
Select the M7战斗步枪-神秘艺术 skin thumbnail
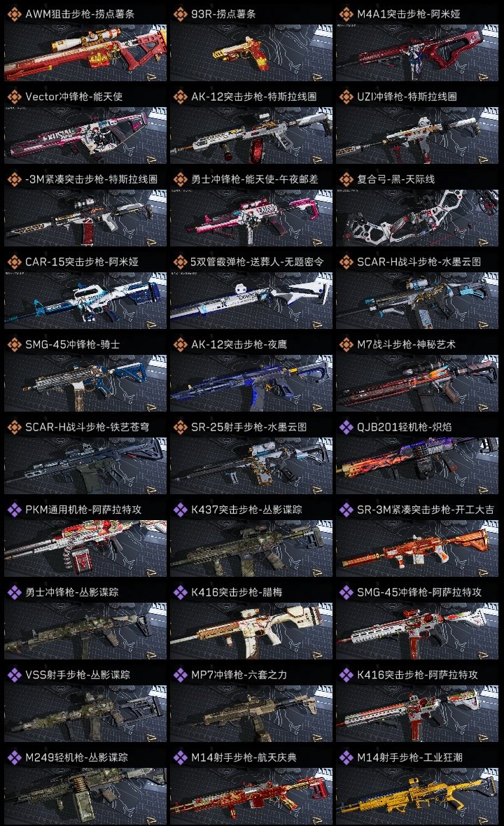[x=417, y=384]
